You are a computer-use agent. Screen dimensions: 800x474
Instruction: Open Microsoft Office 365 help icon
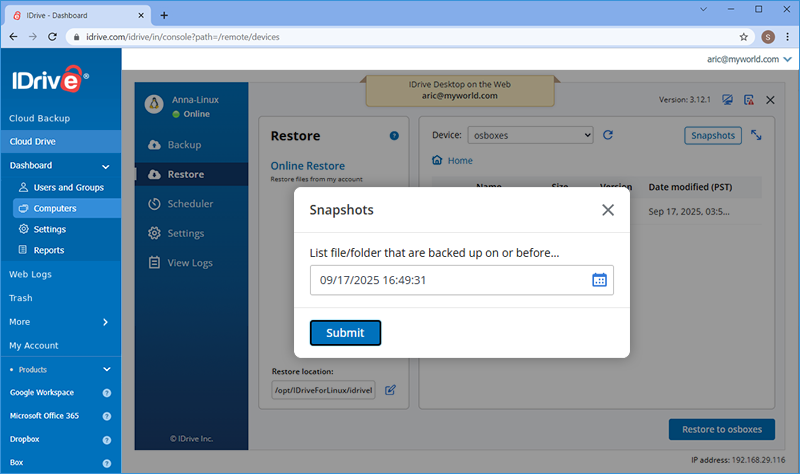click(107, 416)
